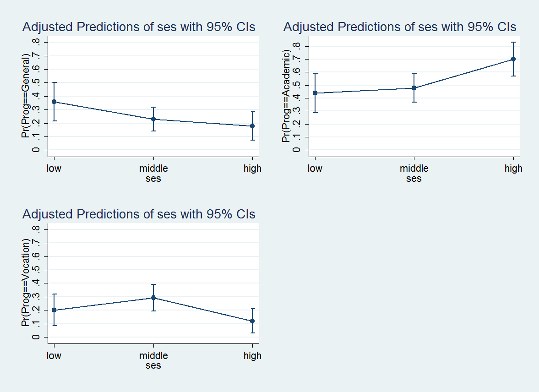
Task: Click the title above the Vocation plot
Action: (139, 214)
